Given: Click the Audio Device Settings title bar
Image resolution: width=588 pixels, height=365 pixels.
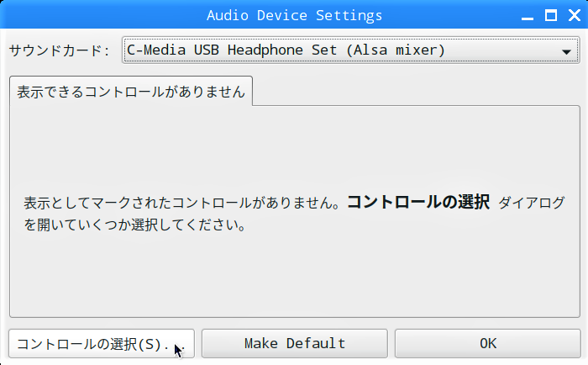Looking at the screenshot, I should [x=294, y=15].
